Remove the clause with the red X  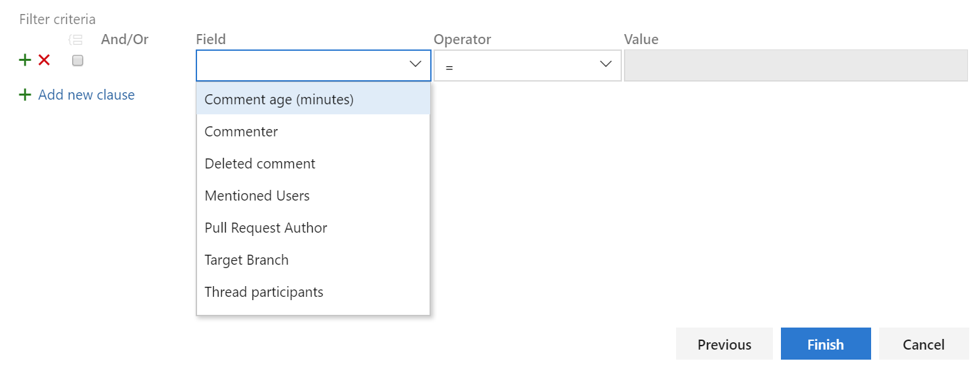(44, 60)
